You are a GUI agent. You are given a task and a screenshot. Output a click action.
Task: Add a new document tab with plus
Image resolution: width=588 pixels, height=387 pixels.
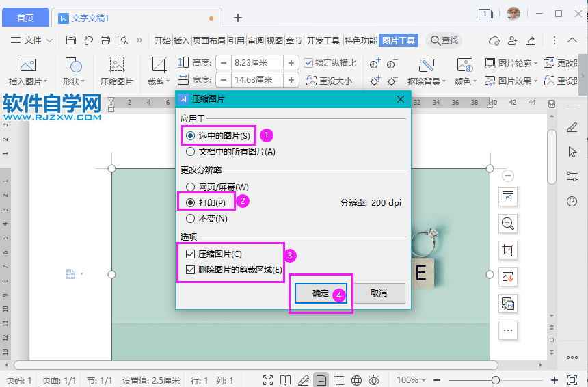click(238, 18)
